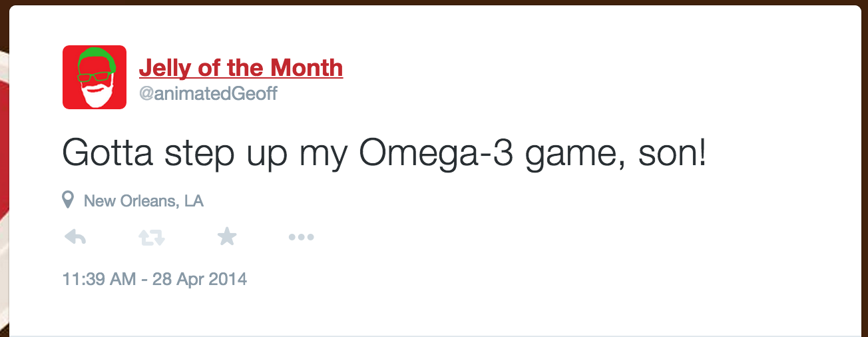Viewport: 868px width, 337px height.
Task: Click the "28 Apr 2014" date text
Action: click(200, 278)
